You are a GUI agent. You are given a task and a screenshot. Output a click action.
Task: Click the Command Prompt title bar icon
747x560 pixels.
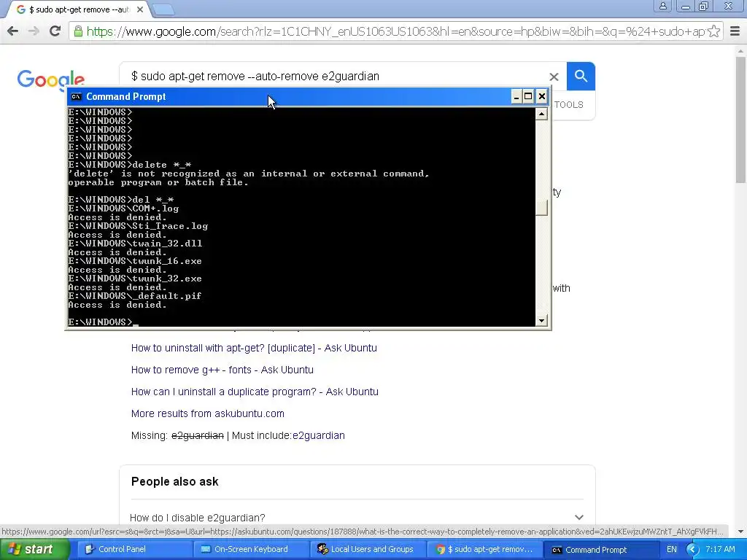pos(76,97)
